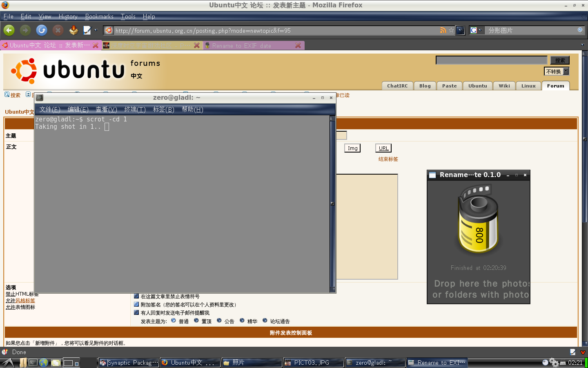This screenshot has width=588, height=368.
Task: Open the 不转换 conversion dropdown
Action: click(x=557, y=71)
